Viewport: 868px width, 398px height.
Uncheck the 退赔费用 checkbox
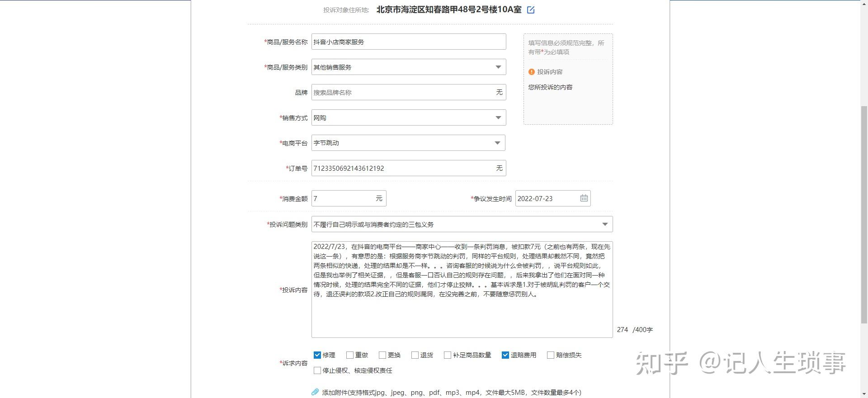(505, 355)
